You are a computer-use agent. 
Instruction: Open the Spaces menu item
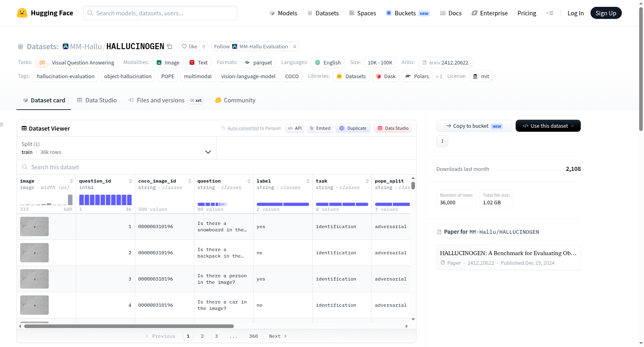[x=363, y=13]
